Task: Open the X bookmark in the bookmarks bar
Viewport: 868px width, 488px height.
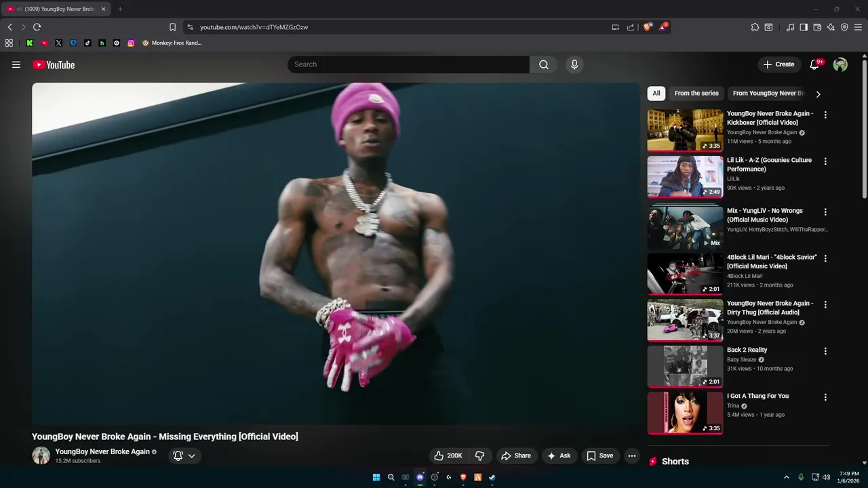Action: tap(58, 43)
